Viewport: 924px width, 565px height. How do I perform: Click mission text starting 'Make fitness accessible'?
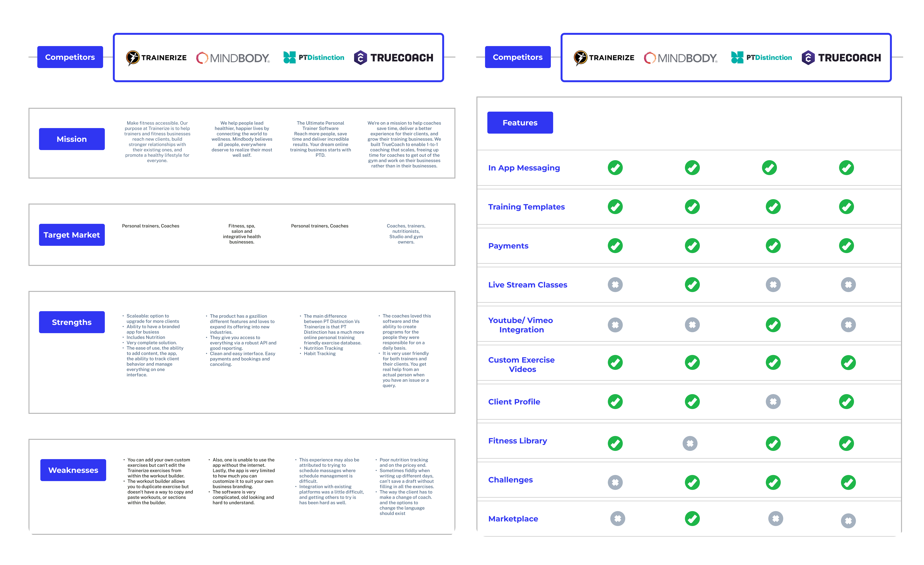[157, 142]
